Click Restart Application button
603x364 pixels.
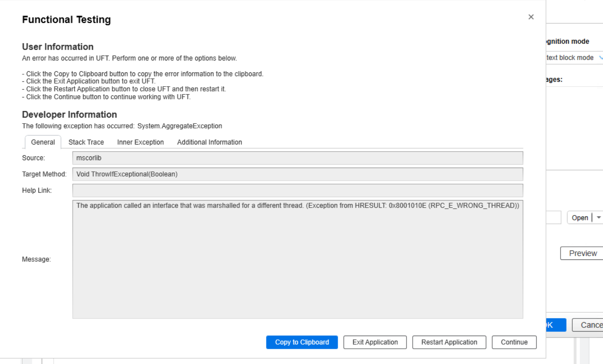449,342
